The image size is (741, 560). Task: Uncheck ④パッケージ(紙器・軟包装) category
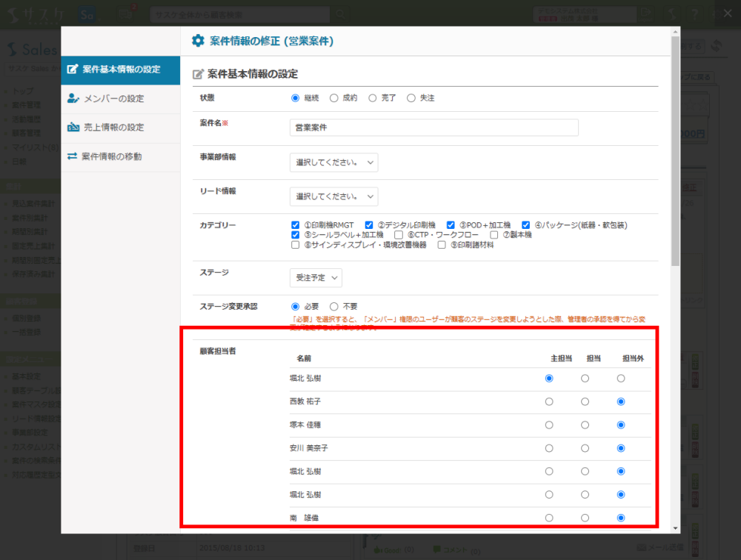click(x=526, y=225)
